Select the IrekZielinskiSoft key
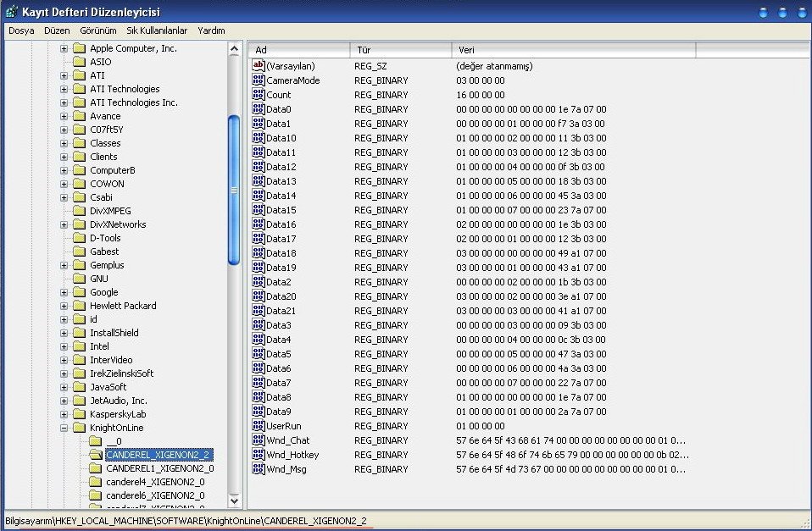The image size is (812, 531). pos(122,373)
